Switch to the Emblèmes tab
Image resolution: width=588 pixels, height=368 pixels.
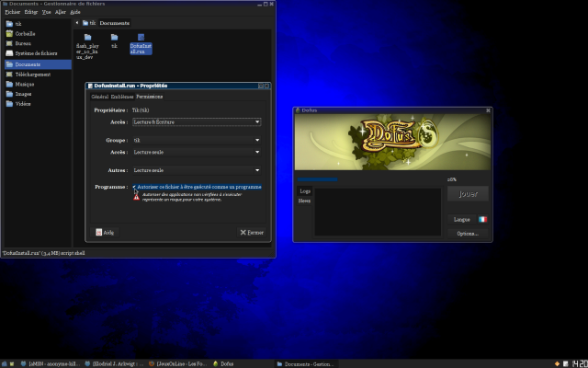click(122, 96)
